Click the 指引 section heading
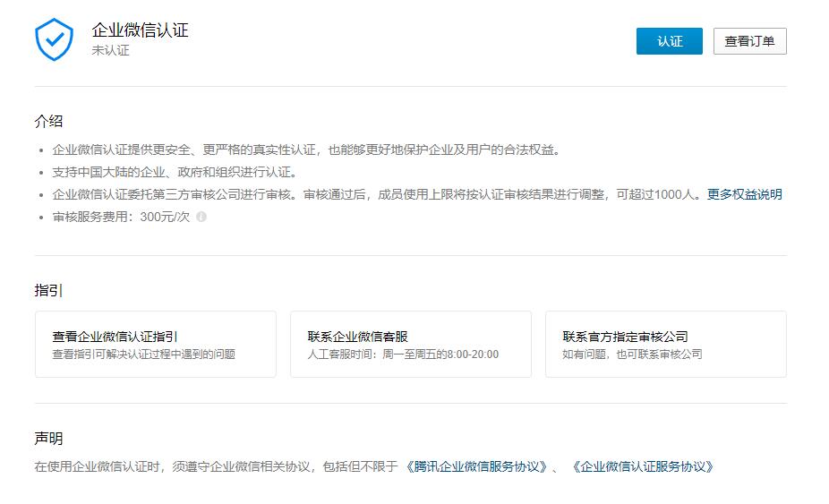Image resolution: width=829 pixels, height=504 pixels. [x=48, y=290]
